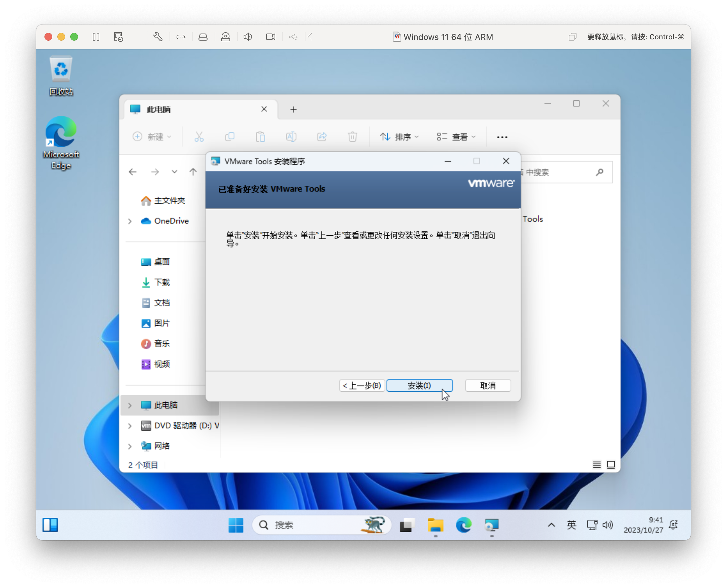Open the View (查看) dropdown
This screenshot has height=588, width=727.
coord(456,137)
